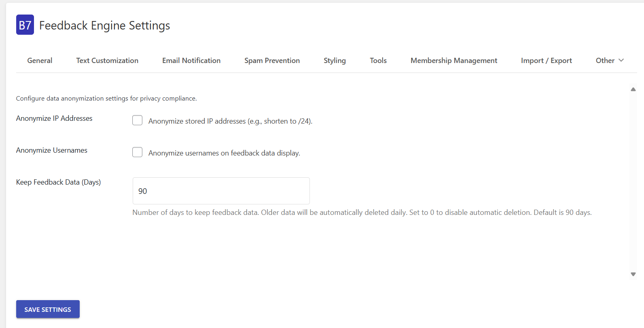Screen dimensions: 644x328
Task: Click 'Anonymize stored IP addresses' checkbox label
Action: 231,121
